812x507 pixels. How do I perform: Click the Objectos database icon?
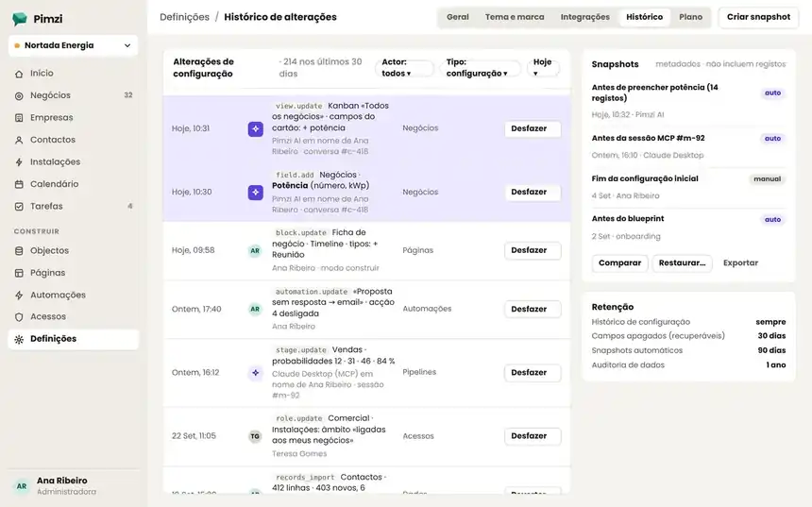tap(19, 250)
